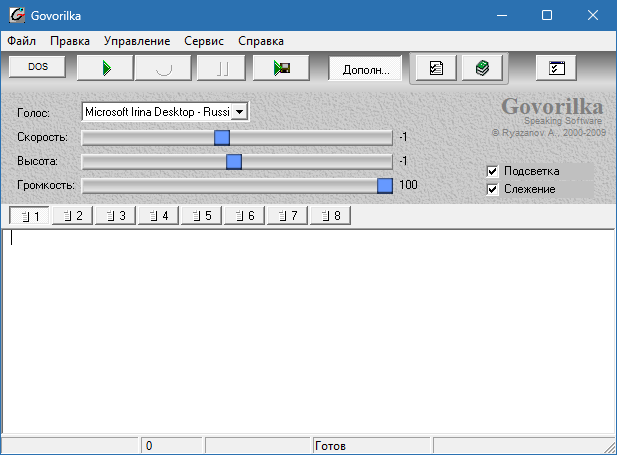Toggle the Слежение checkbox

tap(493, 189)
